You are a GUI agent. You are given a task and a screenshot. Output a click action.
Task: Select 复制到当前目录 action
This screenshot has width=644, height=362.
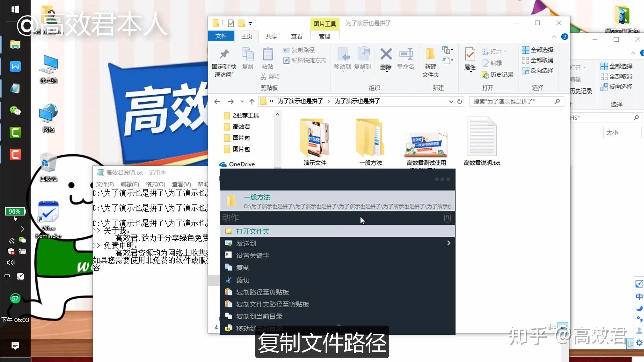coord(338,316)
